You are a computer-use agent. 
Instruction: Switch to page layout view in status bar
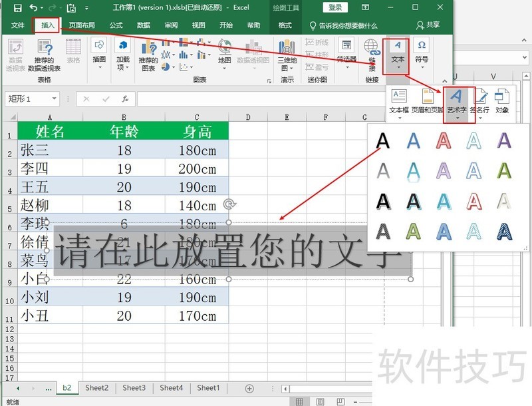[x=320, y=401]
